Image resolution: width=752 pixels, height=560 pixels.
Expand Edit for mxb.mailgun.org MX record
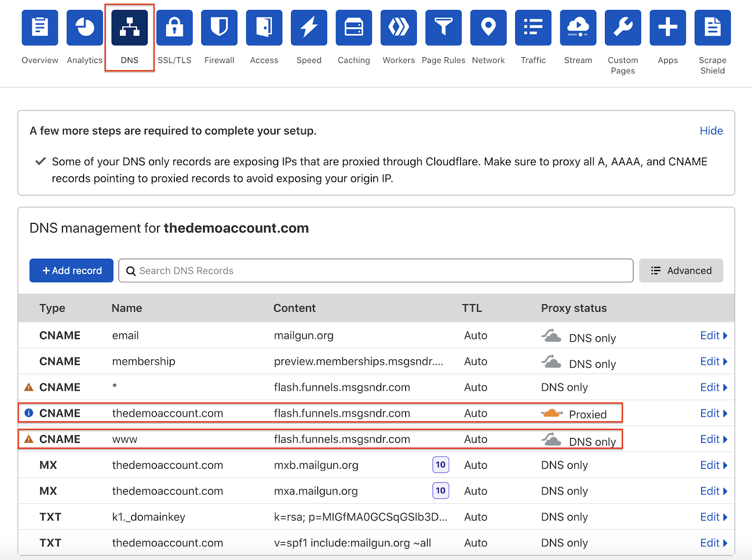713,465
